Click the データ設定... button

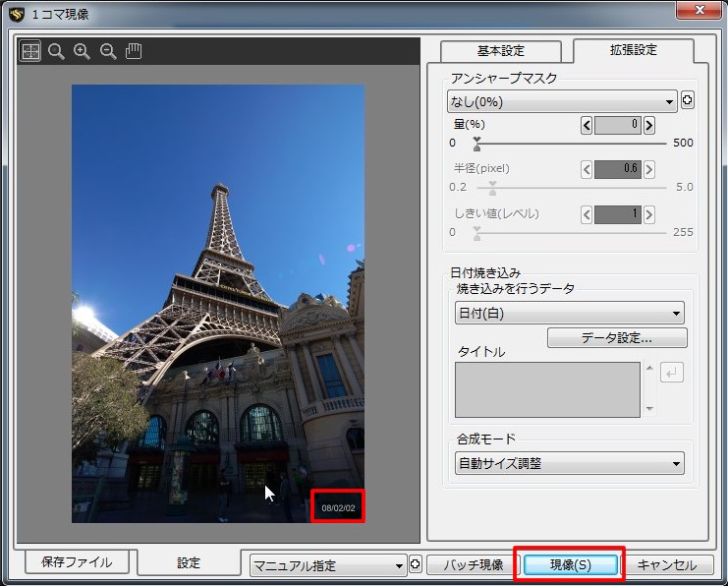coord(617,338)
